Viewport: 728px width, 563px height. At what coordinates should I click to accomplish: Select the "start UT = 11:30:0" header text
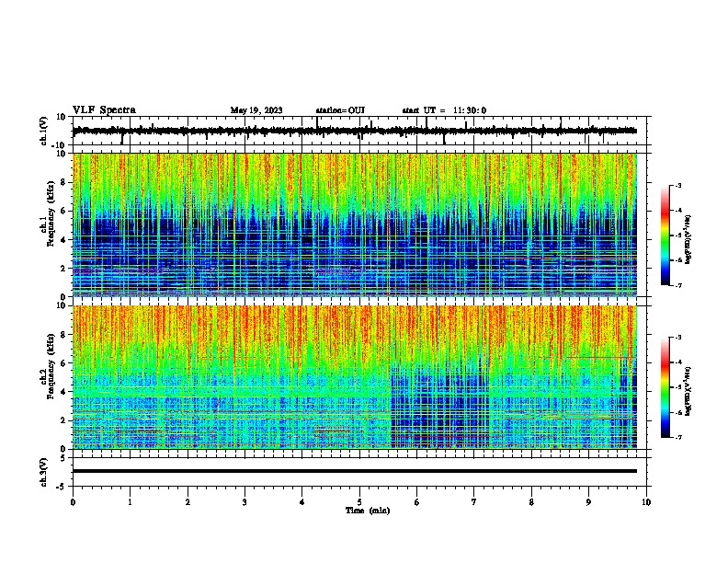pos(444,110)
